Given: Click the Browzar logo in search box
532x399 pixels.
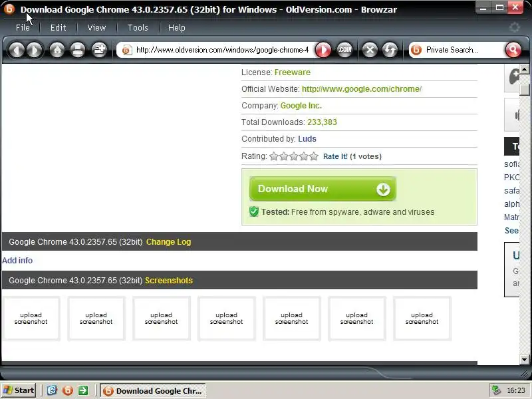Looking at the screenshot, I should [416, 51].
